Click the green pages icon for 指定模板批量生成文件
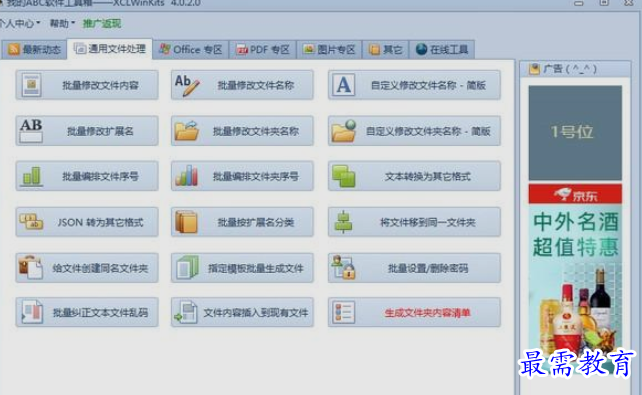The image size is (642, 395). 188,268
